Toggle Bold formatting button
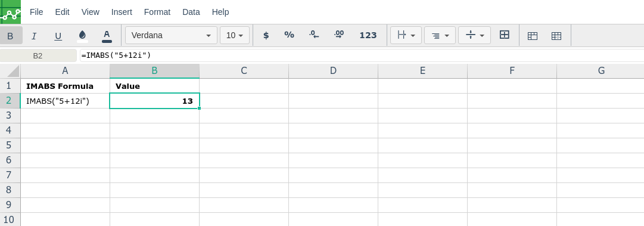644x226 pixels. (x=10, y=36)
